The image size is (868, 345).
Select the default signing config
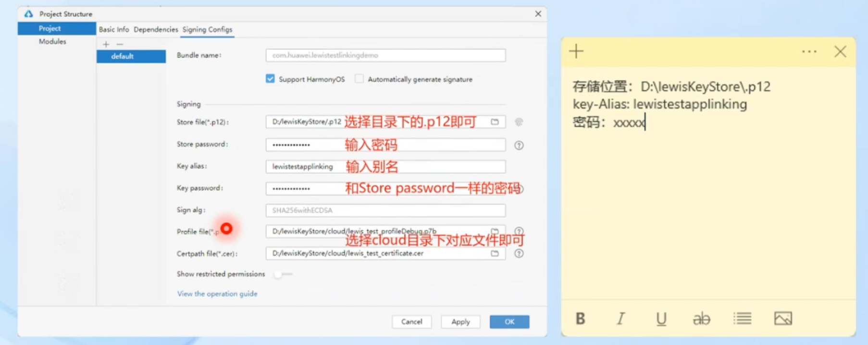point(131,56)
